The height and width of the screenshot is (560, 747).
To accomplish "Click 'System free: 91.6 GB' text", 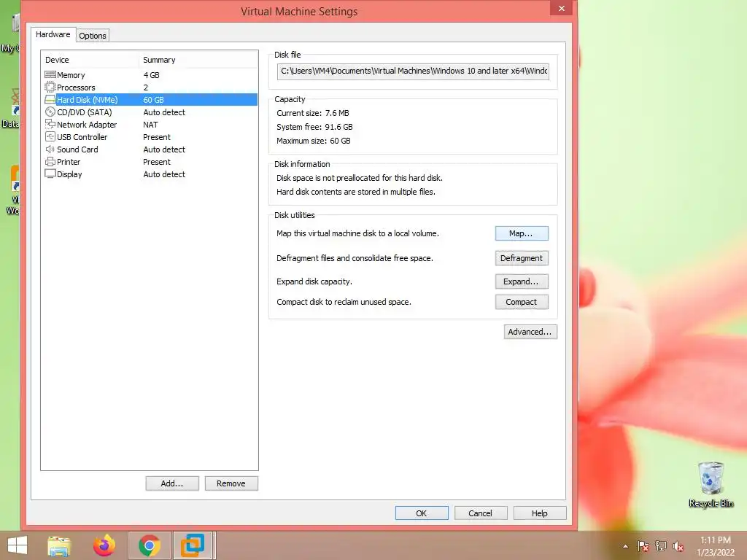I will pos(315,127).
